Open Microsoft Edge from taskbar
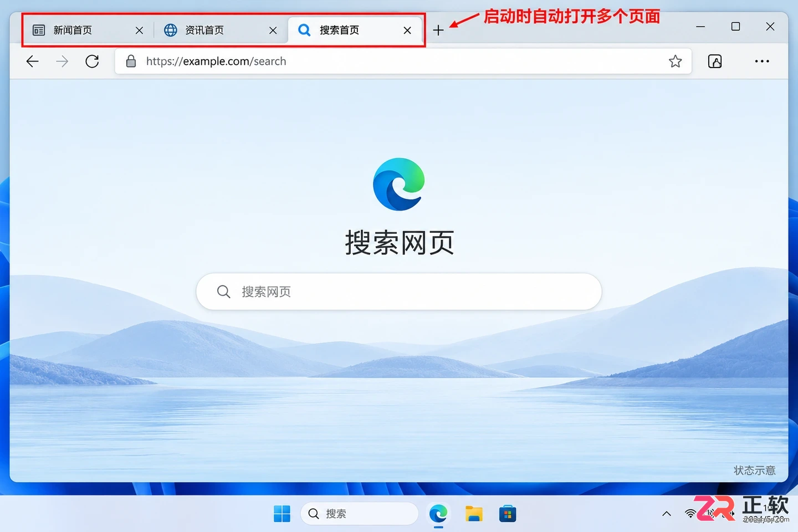The image size is (798, 532). point(438,514)
